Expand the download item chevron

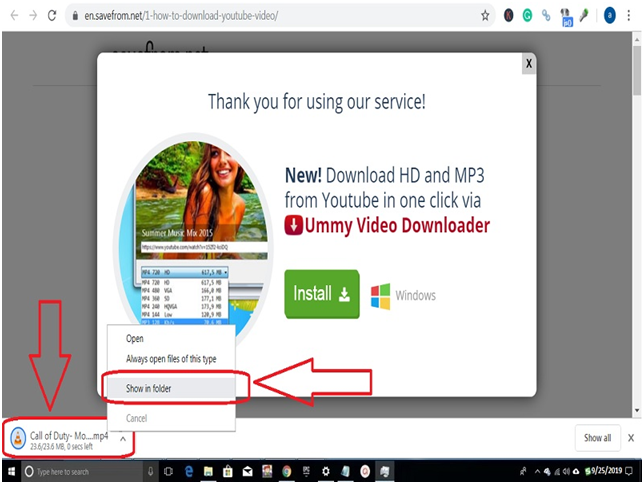point(123,439)
